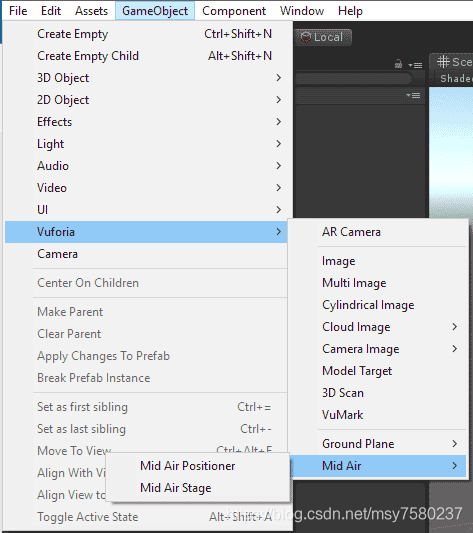Click Set as first sibling
Viewport: 473px width, 533px height.
tap(146, 407)
